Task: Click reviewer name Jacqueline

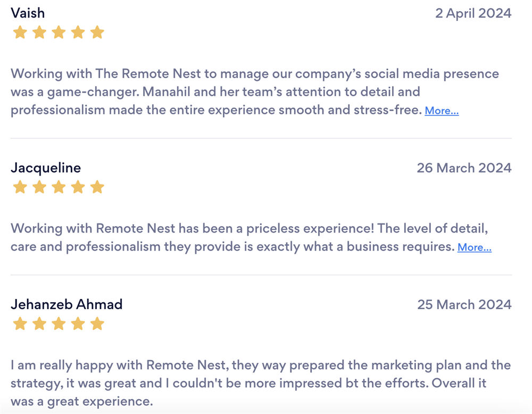Action: (46, 168)
